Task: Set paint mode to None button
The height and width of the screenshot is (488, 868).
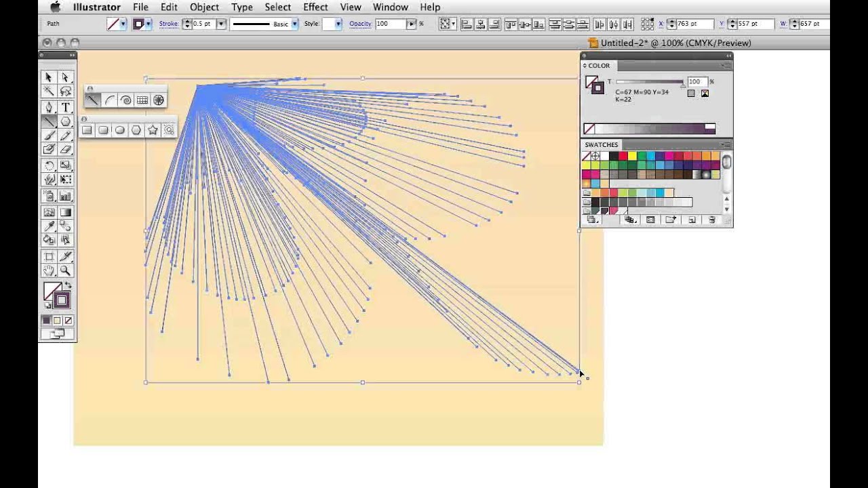Action: (x=68, y=321)
